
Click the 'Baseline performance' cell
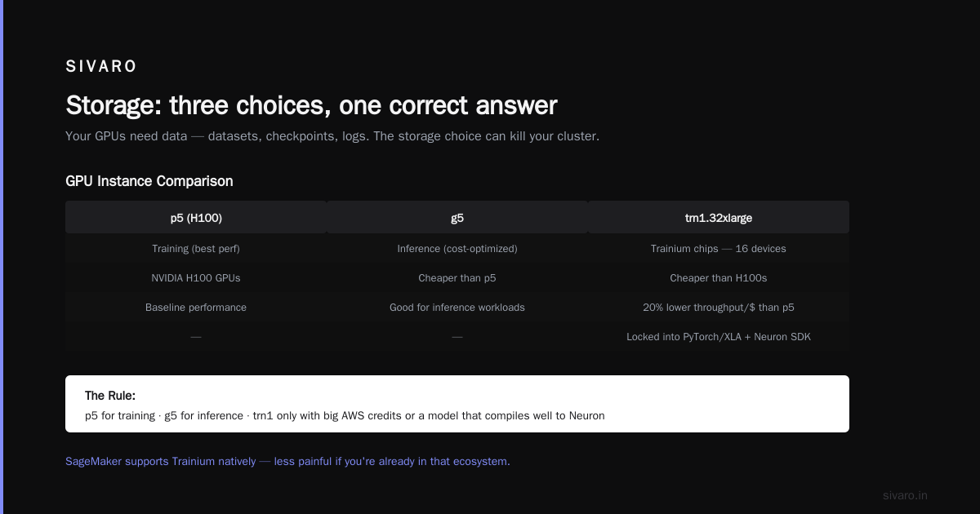point(196,307)
